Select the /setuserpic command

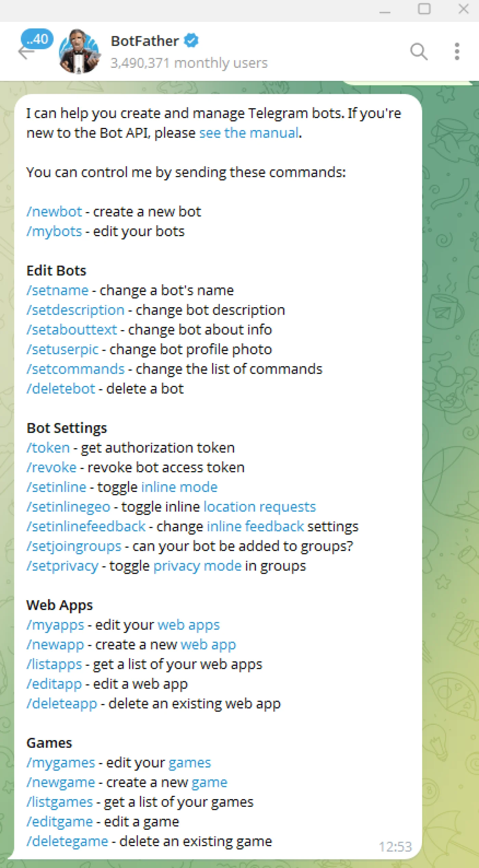[x=63, y=350]
